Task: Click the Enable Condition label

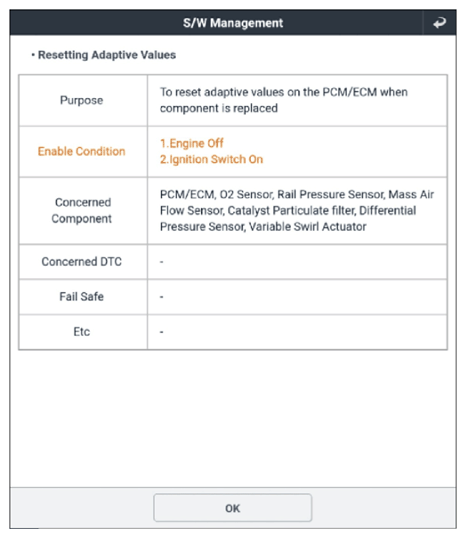Action: click(x=82, y=151)
